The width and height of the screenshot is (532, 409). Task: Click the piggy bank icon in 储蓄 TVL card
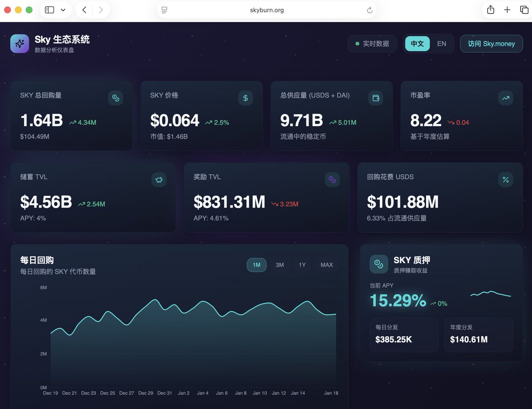point(159,180)
